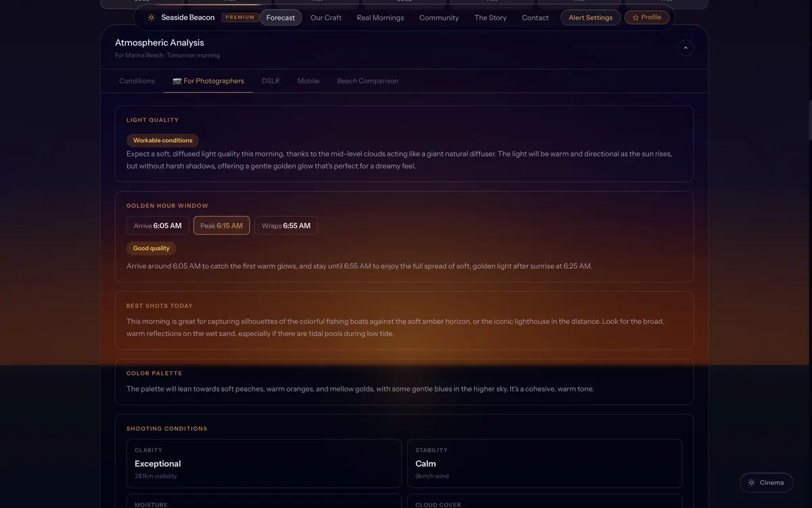Screen dimensions: 812x508
Task: Click the Clarity Exceptional conditions card
Action: (264, 464)
